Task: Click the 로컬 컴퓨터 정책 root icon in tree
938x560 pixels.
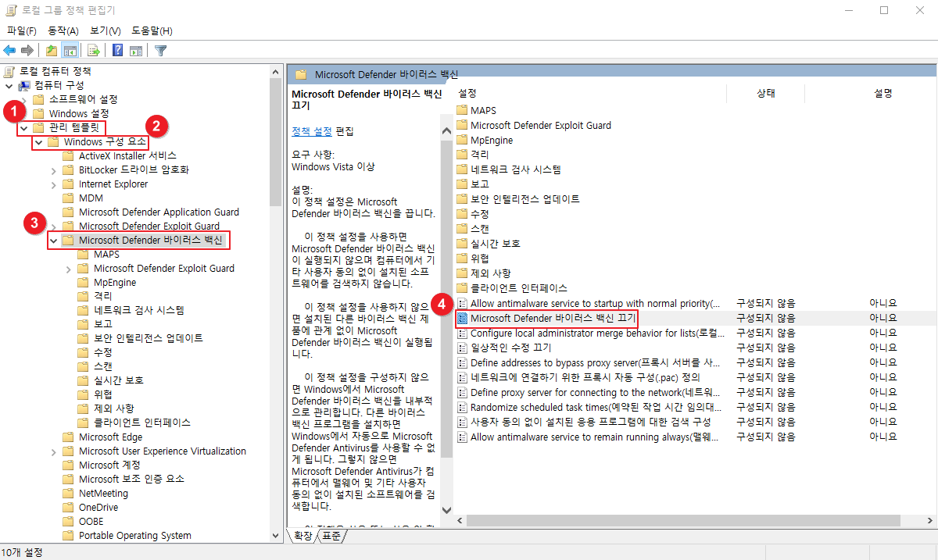Action: pyautogui.click(x=9, y=71)
